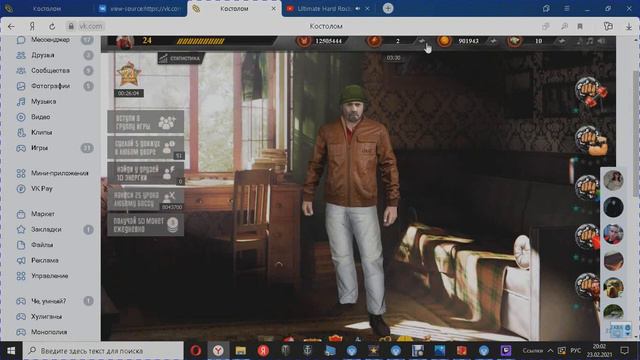Screen dimensions: 640x360
Task: Add cash with plus next to 10
Action: pos(562,41)
